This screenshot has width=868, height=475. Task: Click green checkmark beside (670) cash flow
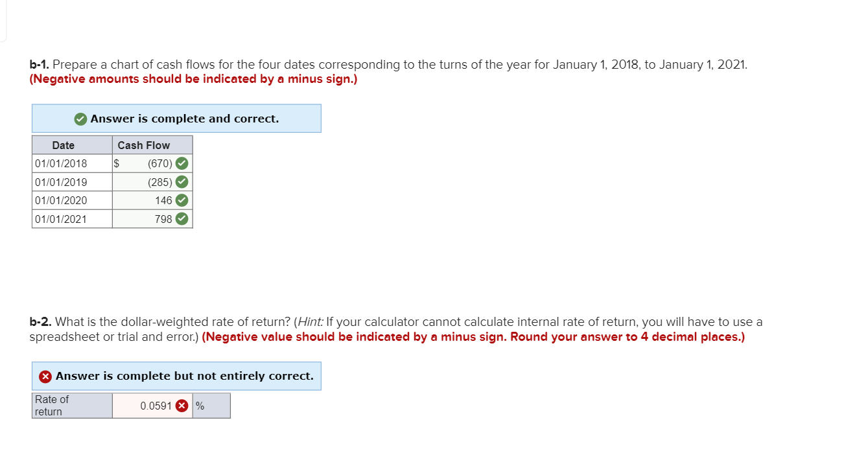(182, 163)
